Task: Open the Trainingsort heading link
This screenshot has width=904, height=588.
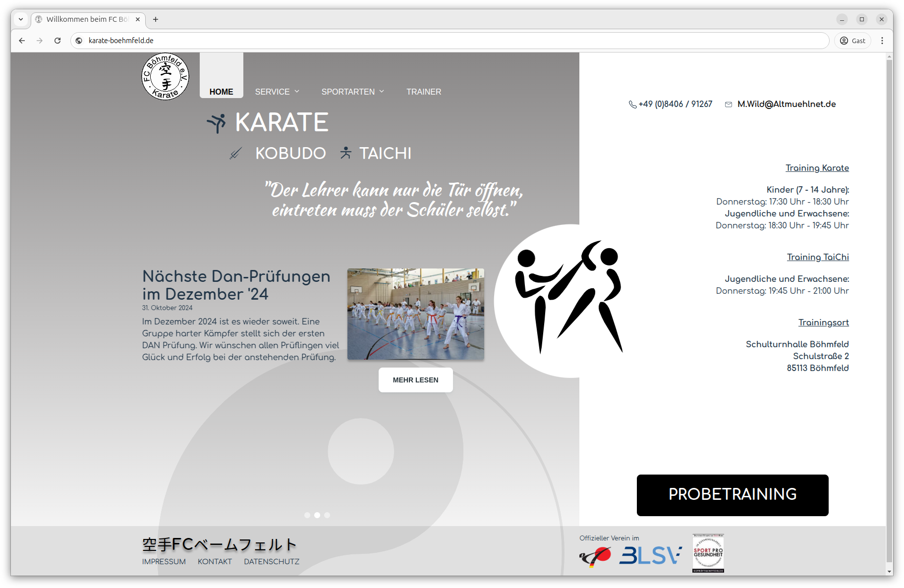Action: [x=824, y=322]
